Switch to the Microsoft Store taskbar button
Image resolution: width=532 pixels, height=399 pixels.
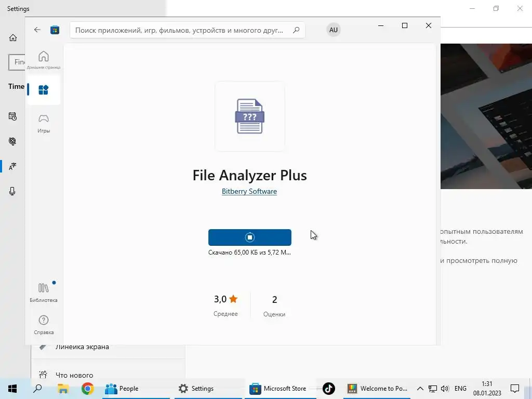pos(280,389)
